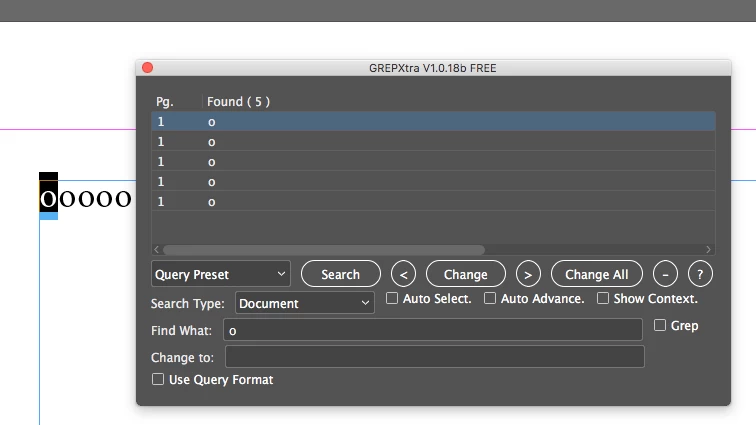Click the Found ( 5 ) column header

click(238, 101)
